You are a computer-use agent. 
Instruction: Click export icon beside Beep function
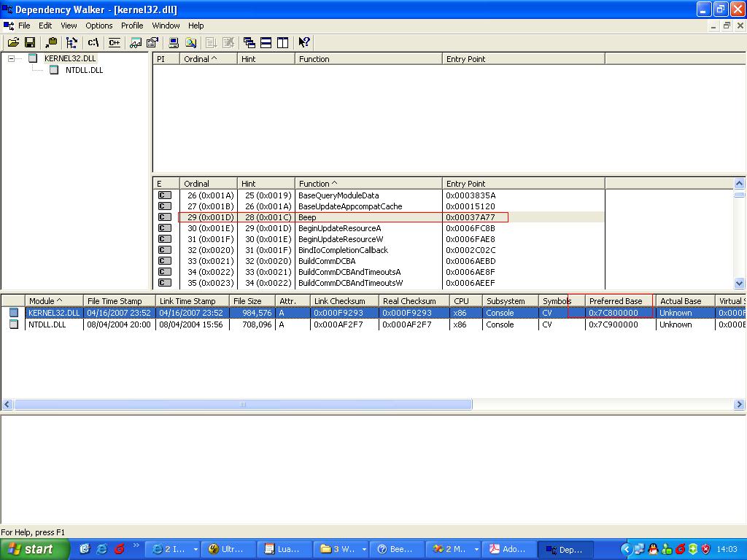click(x=165, y=217)
